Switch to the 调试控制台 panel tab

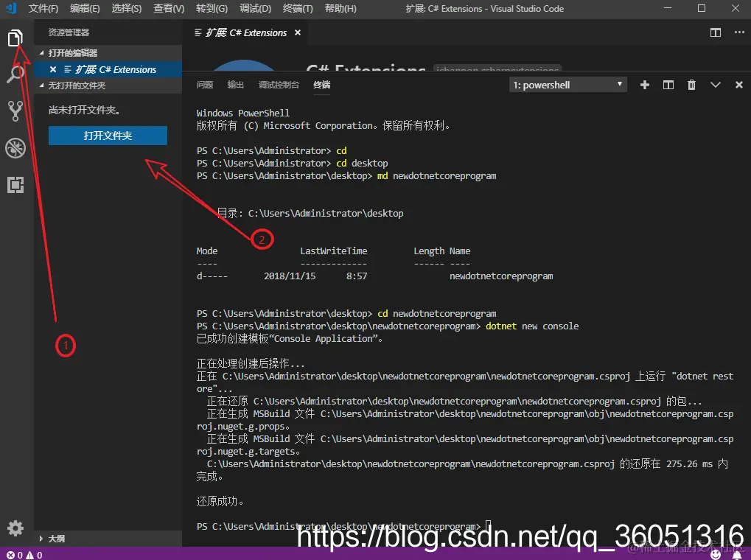click(279, 85)
